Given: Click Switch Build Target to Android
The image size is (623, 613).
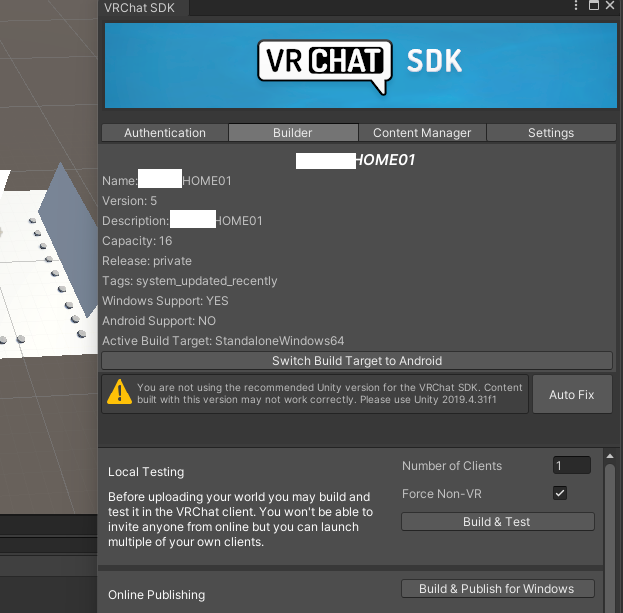Looking at the screenshot, I should pos(357,361).
